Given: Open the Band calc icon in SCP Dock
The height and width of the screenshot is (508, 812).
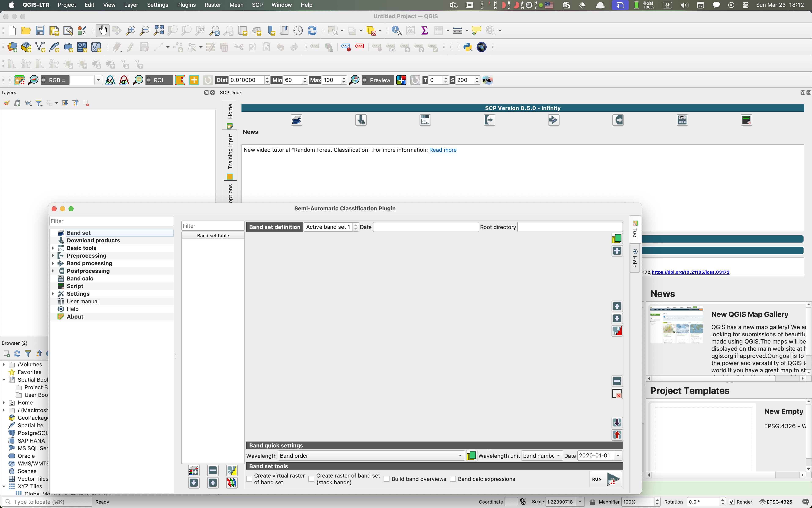Looking at the screenshot, I should click(682, 120).
